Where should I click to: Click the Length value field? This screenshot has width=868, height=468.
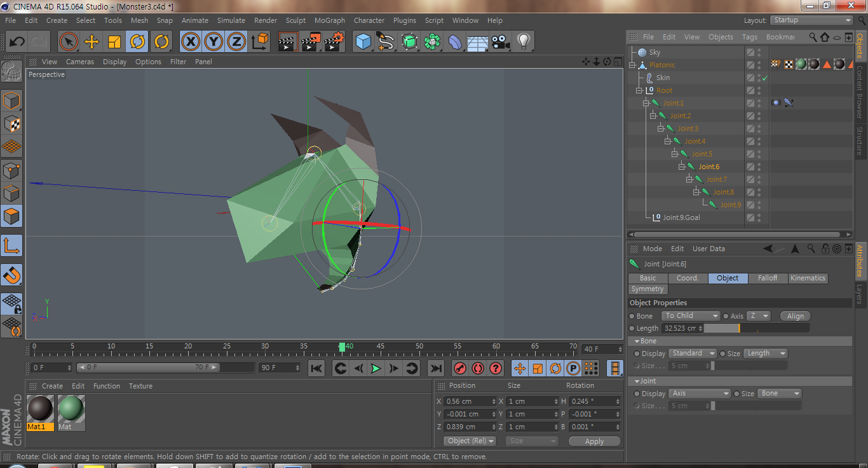click(682, 329)
